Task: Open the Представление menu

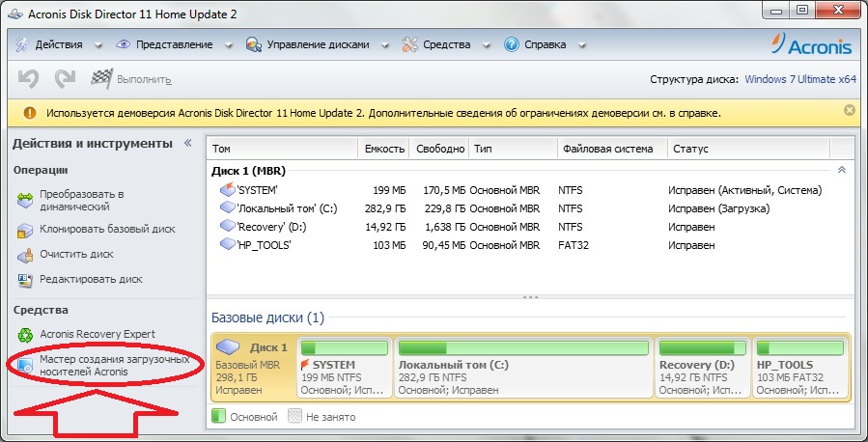Action: [175, 44]
